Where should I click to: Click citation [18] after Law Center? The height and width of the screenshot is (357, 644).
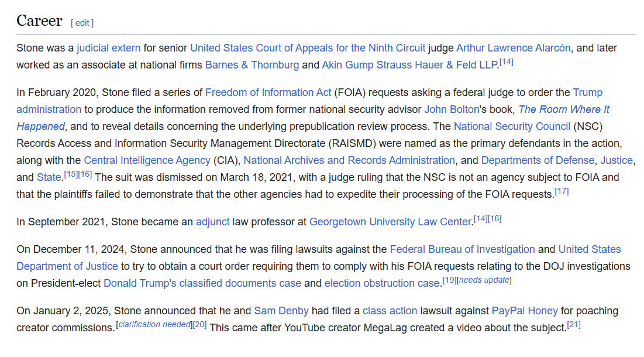494,219
